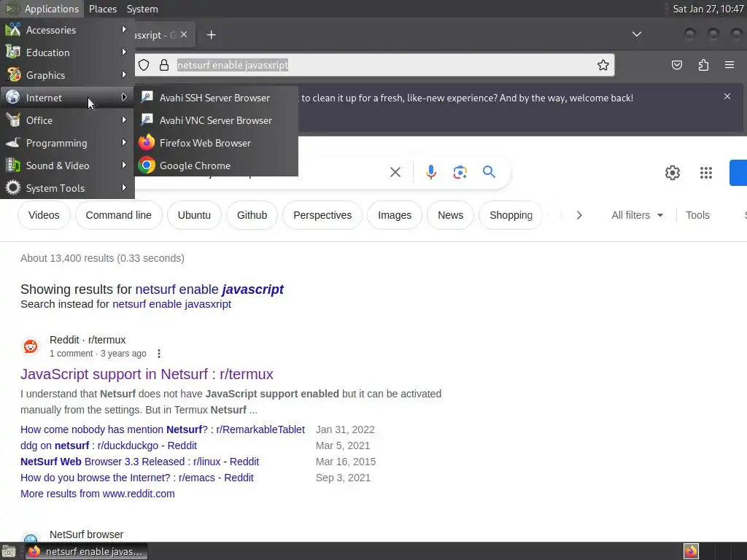Image resolution: width=747 pixels, height=560 pixels.
Task: Open ddg on netsurf r/duckduckgo link
Action: point(109,446)
